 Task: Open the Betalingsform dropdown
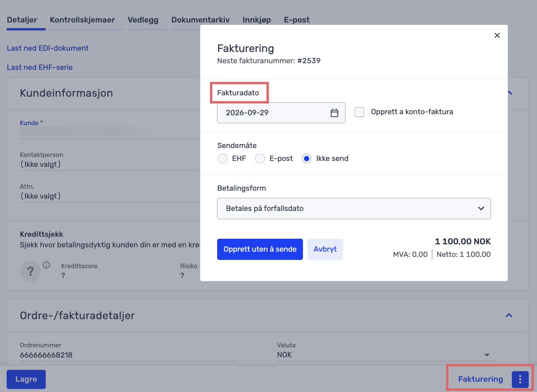pyautogui.click(x=354, y=209)
